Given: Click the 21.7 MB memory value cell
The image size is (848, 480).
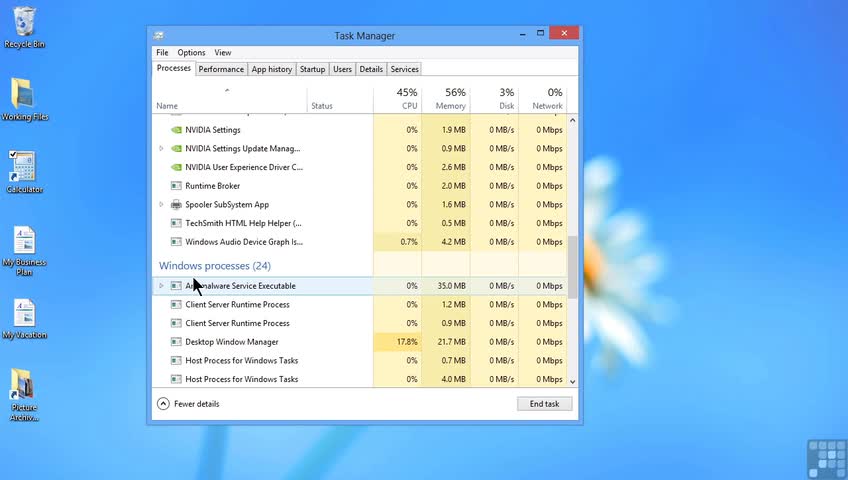Looking at the screenshot, I should point(446,342).
